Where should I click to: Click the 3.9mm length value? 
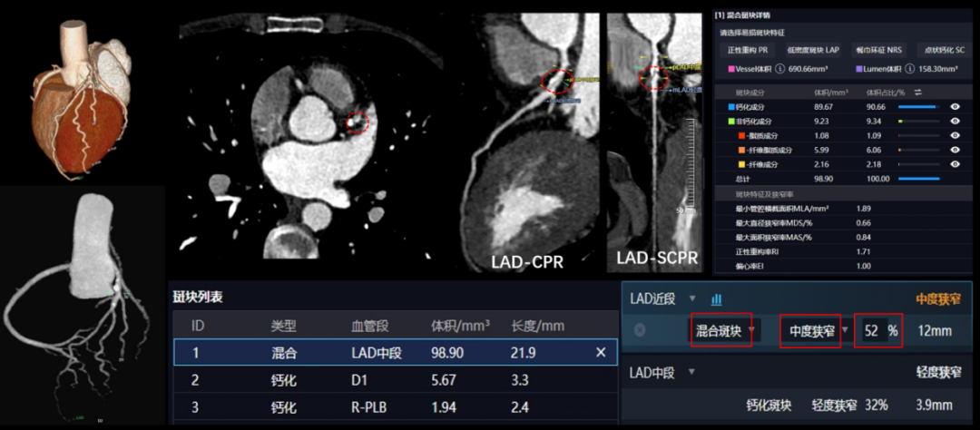(934, 405)
